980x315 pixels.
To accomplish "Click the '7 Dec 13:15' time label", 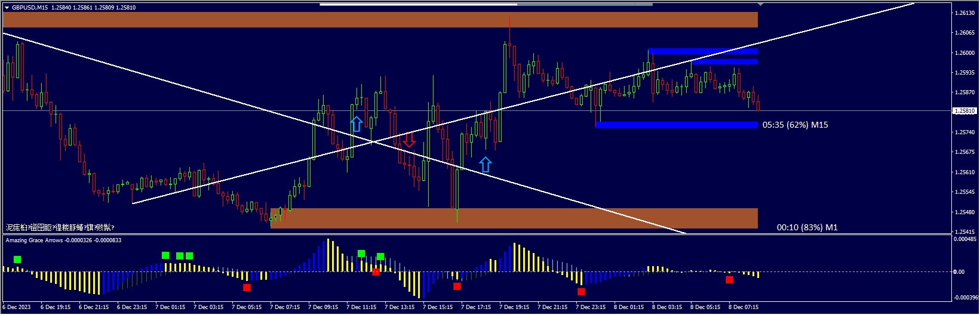I will 400,307.
